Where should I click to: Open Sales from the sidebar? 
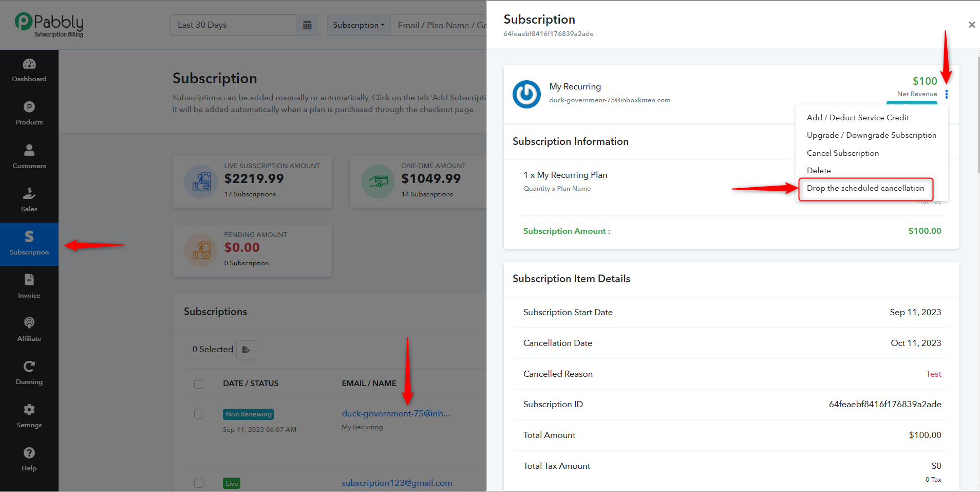click(29, 201)
